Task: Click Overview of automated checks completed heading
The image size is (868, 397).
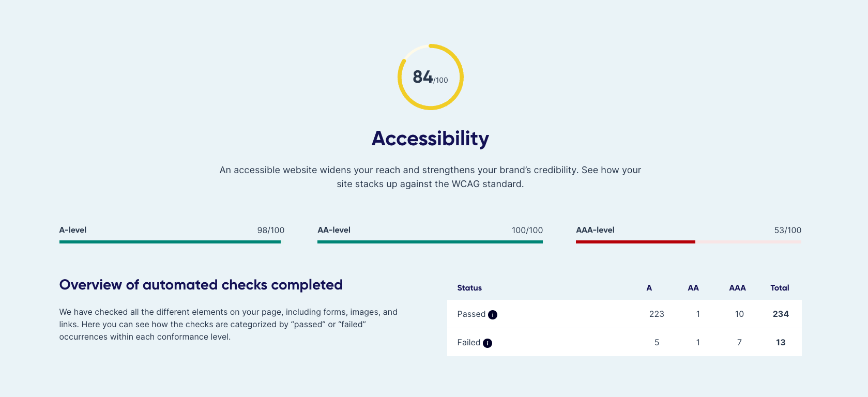Action: coord(201,285)
